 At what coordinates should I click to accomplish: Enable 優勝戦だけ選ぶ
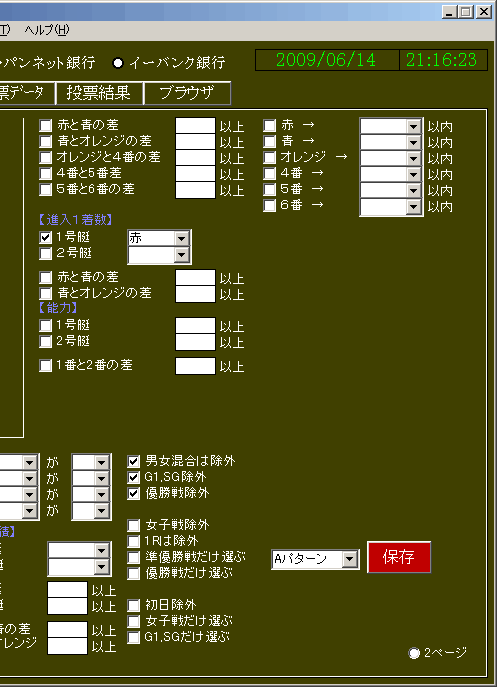click(134, 574)
